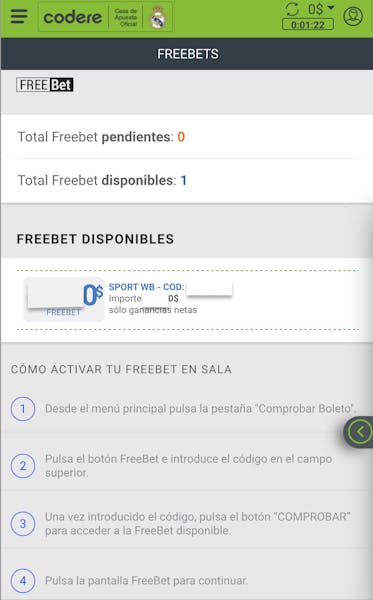
Task: Open Total Freebet disponibles row
Action: 187,181
